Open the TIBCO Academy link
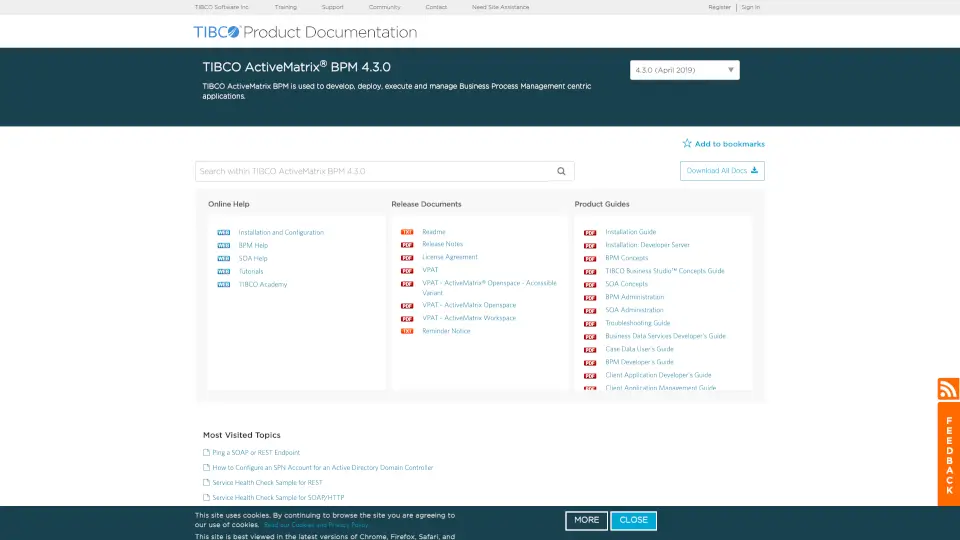The image size is (960, 540). (263, 285)
